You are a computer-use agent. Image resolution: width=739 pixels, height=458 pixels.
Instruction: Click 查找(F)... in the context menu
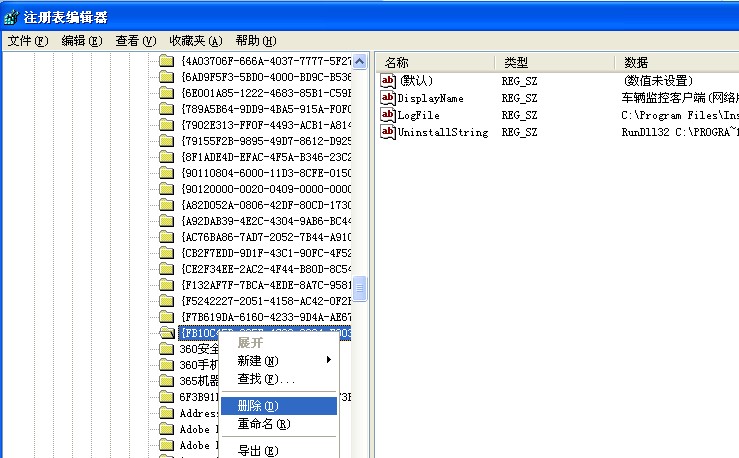click(x=266, y=379)
